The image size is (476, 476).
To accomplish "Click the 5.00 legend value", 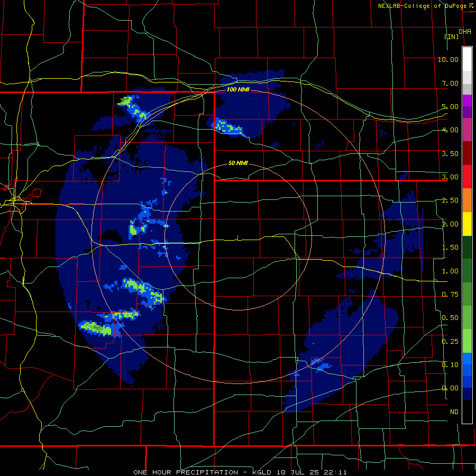I will coord(450,106).
